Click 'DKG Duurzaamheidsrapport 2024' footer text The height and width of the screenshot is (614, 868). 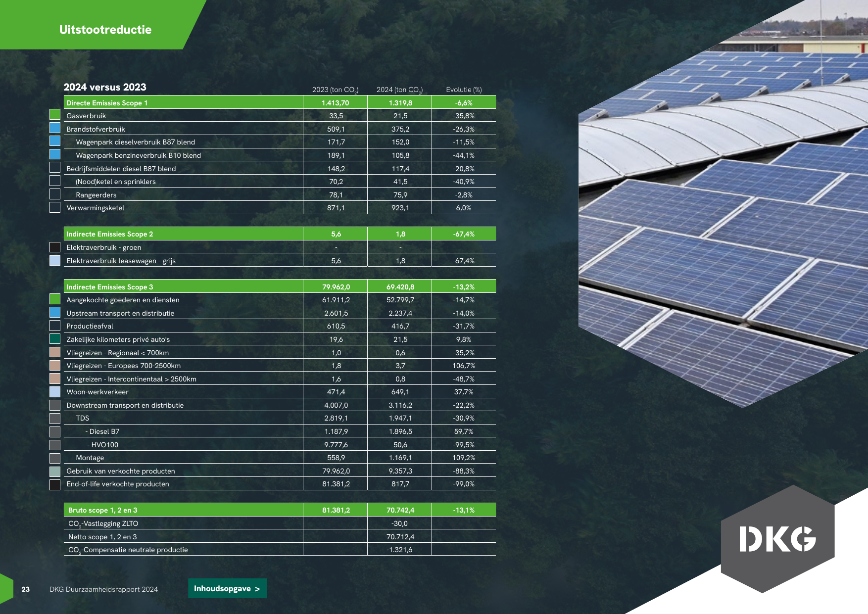coord(103,589)
